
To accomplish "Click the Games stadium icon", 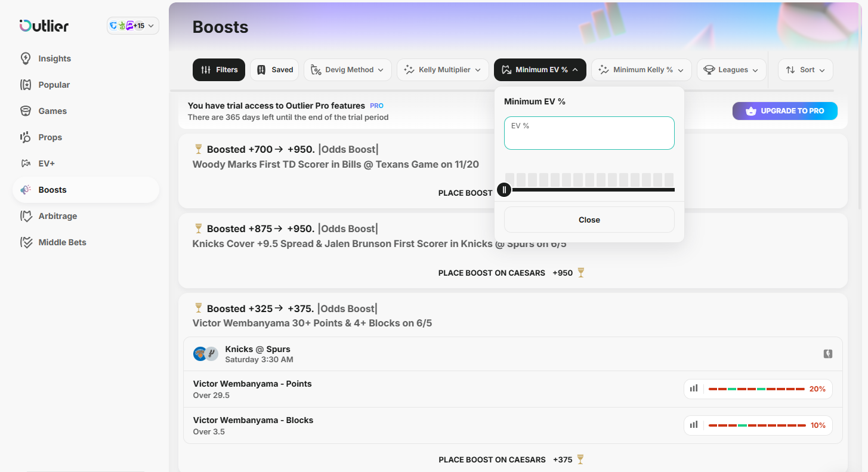I will [x=26, y=111].
